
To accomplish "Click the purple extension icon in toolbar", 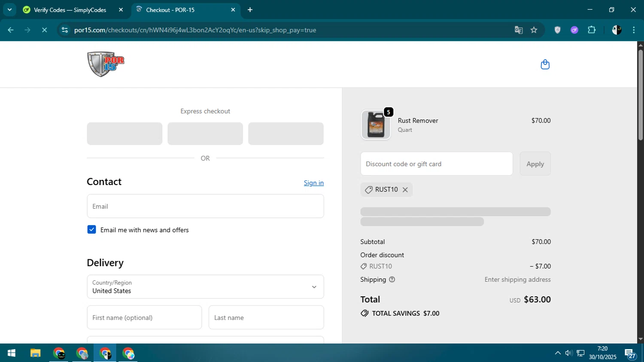I will click(x=574, y=30).
